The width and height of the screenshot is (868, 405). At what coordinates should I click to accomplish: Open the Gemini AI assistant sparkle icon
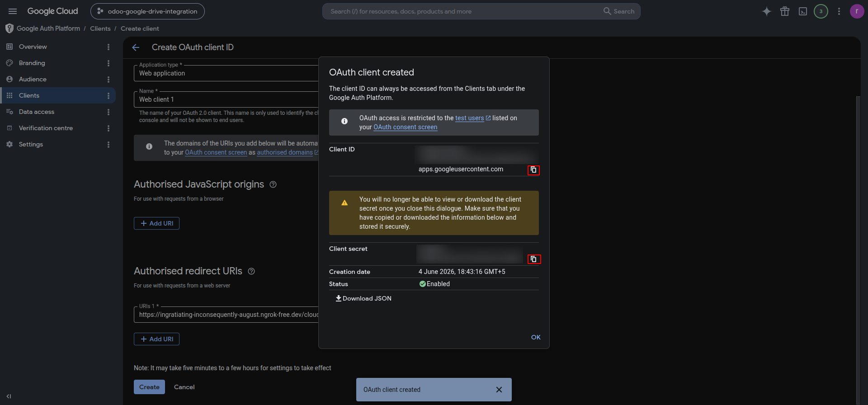(x=767, y=11)
